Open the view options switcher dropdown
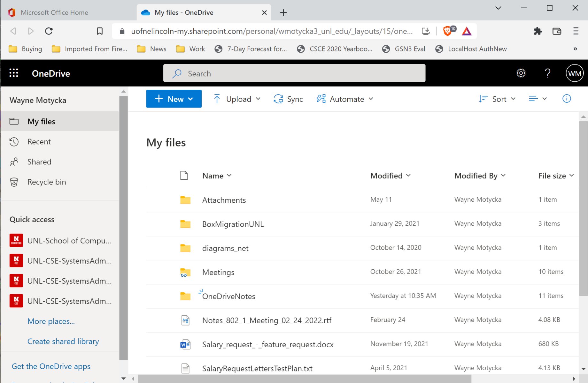The height and width of the screenshot is (383, 588). [x=538, y=99]
